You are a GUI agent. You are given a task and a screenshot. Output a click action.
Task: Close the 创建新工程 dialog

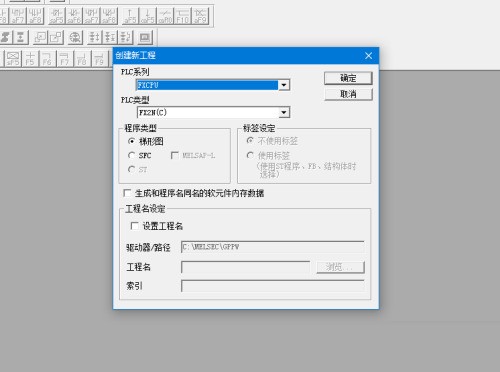click(368, 55)
